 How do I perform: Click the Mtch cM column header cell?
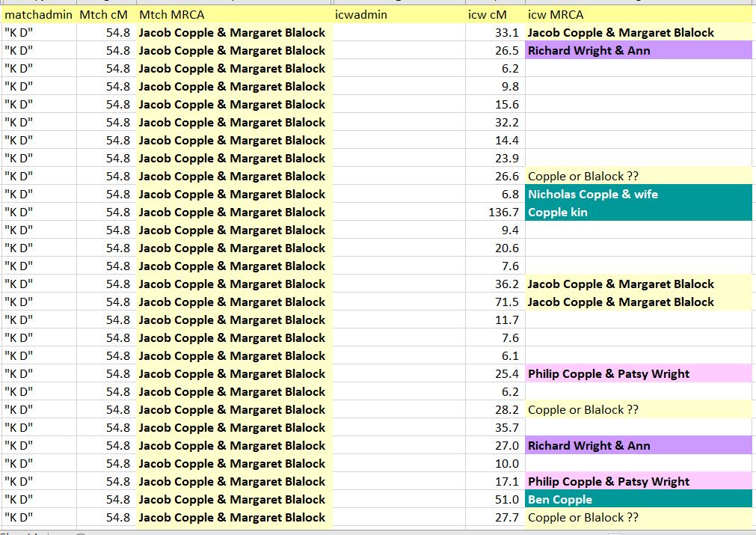coord(104,15)
